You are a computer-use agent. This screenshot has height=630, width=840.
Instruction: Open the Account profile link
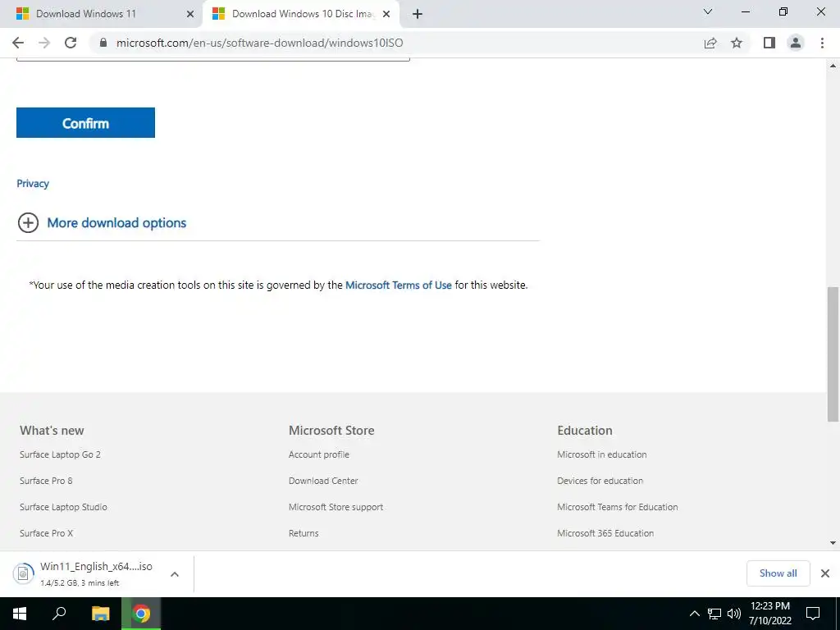click(x=319, y=454)
